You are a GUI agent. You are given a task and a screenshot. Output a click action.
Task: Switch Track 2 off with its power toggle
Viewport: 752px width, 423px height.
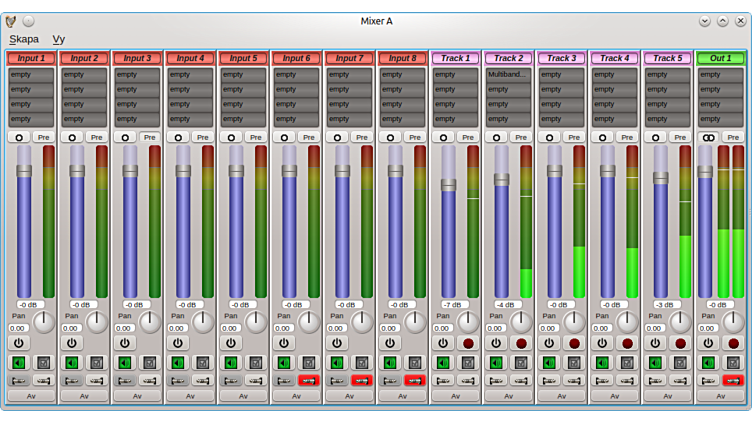[x=496, y=343]
